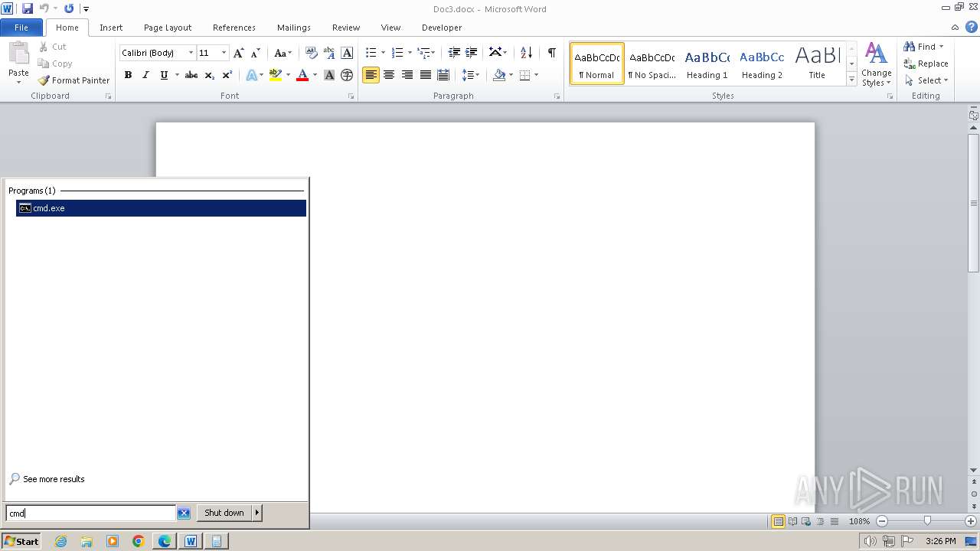Screen dimensions: 980x551
Task: Open Google Chrome from the taskbar
Action: pyautogui.click(x=139, y=541)
